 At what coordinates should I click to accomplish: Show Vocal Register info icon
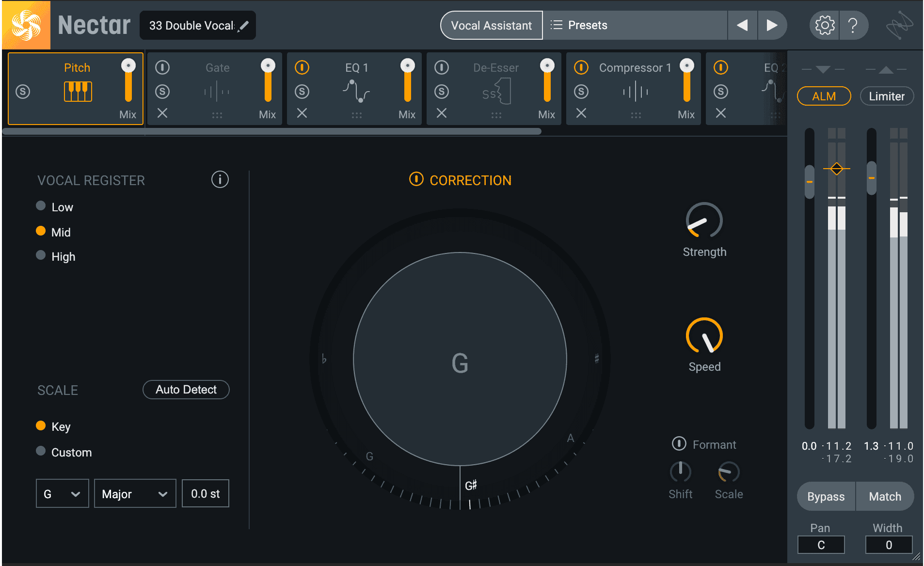tap(220, 180)
